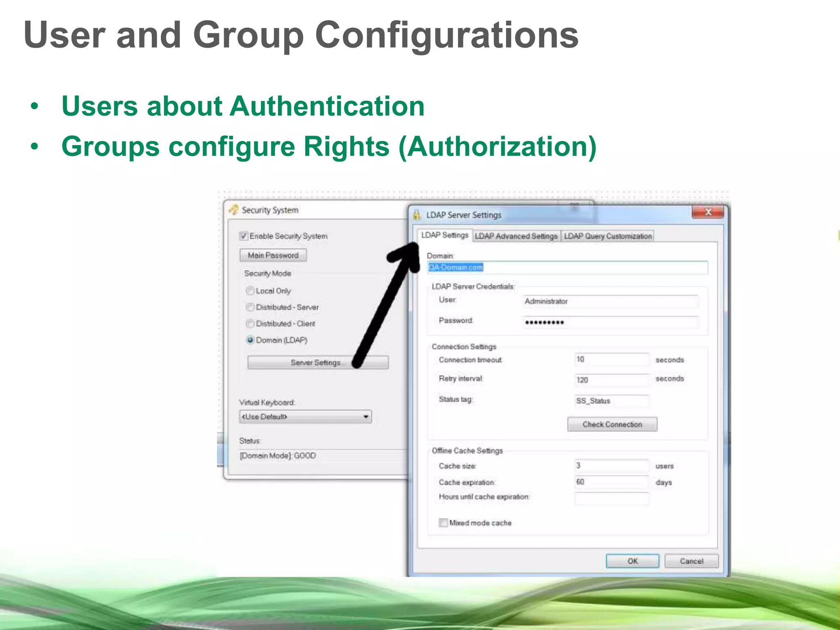Switch to the LDAP Settings tab

445,235
